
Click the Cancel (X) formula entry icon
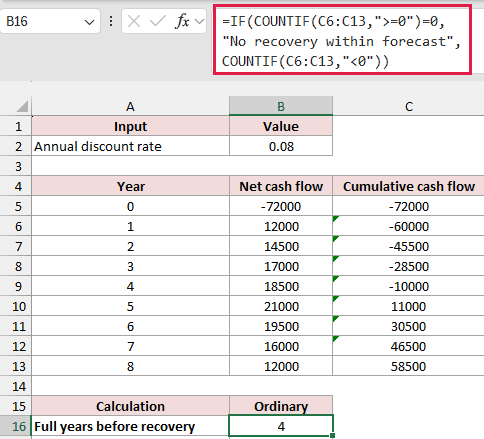(134, 22)
